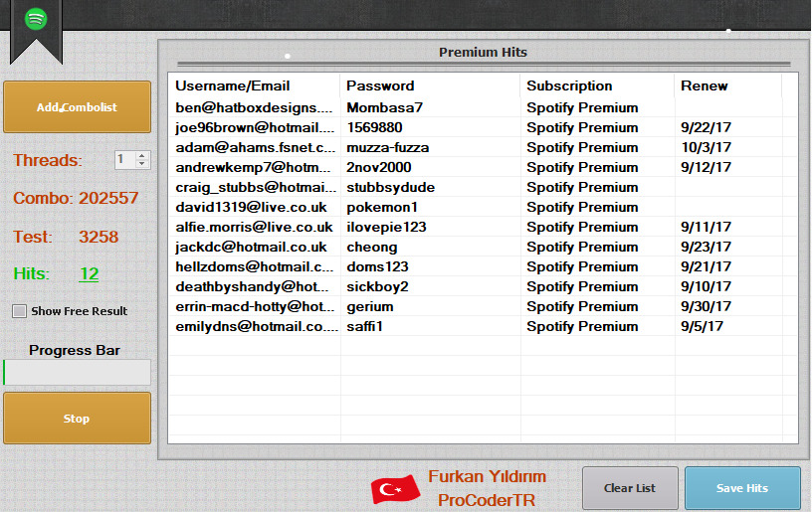Click the Renew cell showing 10/3/17
Image resolution: width=812 pixels, height=512 pixels.
click(706, 147)
